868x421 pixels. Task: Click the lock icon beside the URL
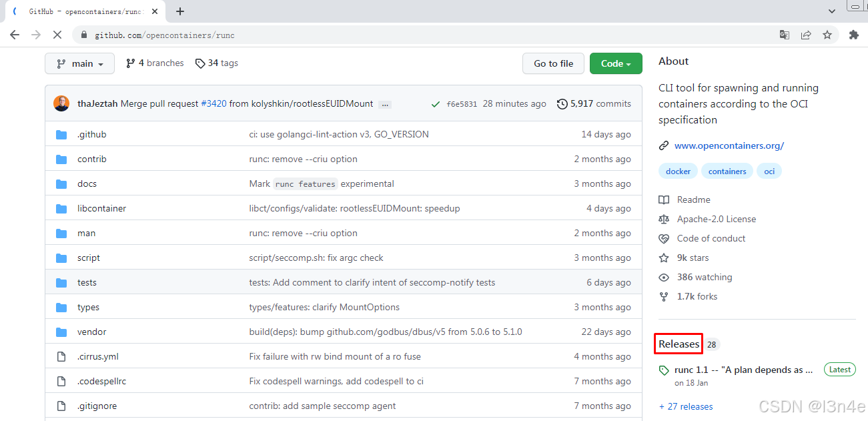[x=84, y=35]
